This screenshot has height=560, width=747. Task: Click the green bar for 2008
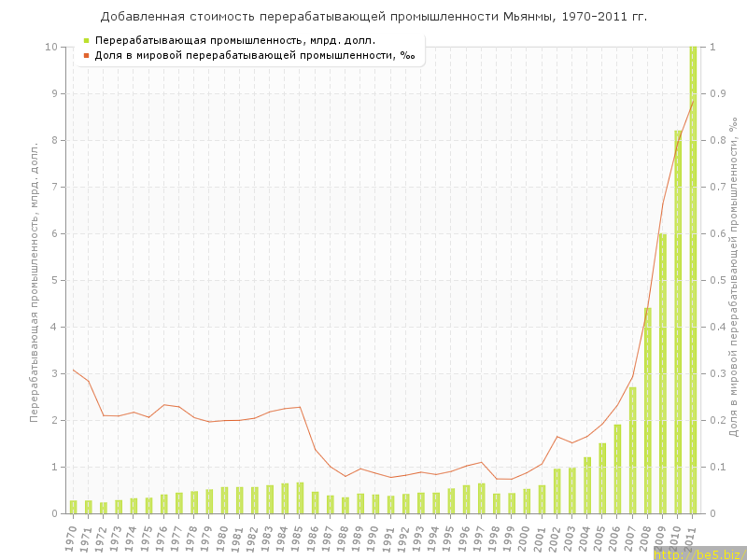(648, 411)
